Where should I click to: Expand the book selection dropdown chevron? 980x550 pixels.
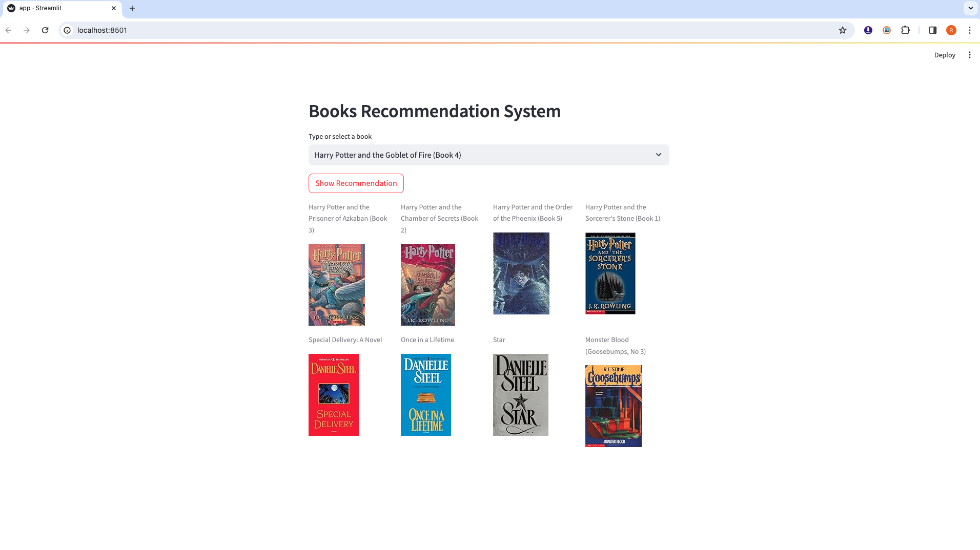(x=659, y=155)
